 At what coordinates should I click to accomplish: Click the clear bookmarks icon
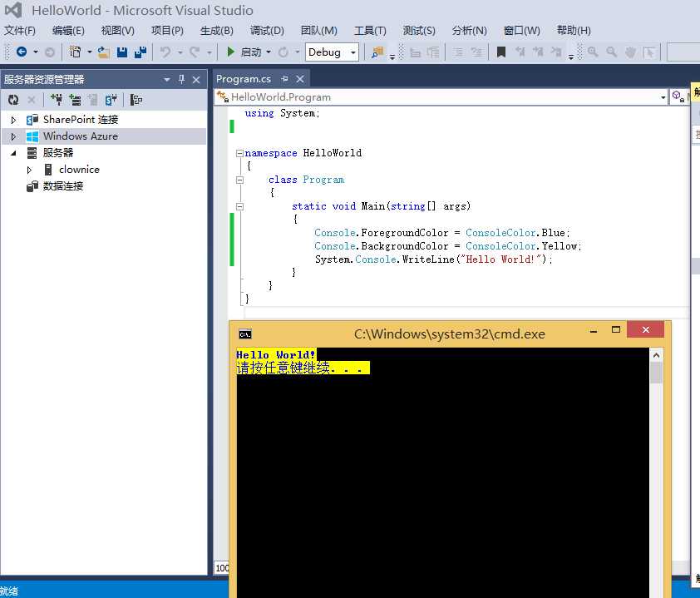[x=556, y=52]
